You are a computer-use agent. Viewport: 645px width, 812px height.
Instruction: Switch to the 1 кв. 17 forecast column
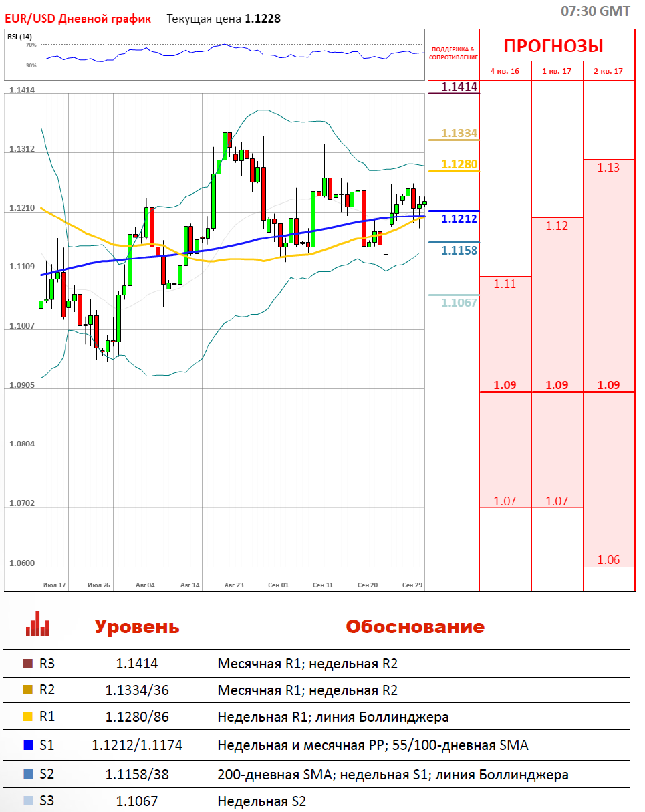[557, 71]
